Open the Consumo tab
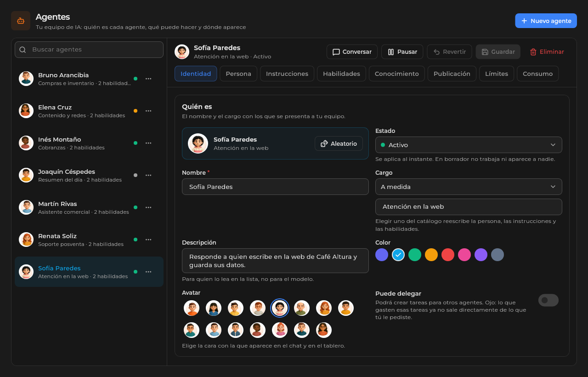 [537, 74]
